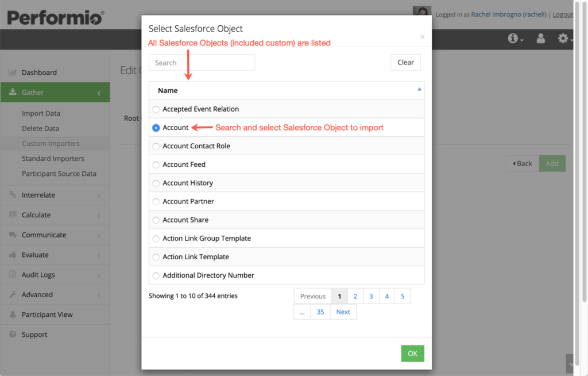The width and height of the screenshot is (588, 376).
Task: Select the Account Share radio button
Action: pyautogui.click(x=156, y=220)
